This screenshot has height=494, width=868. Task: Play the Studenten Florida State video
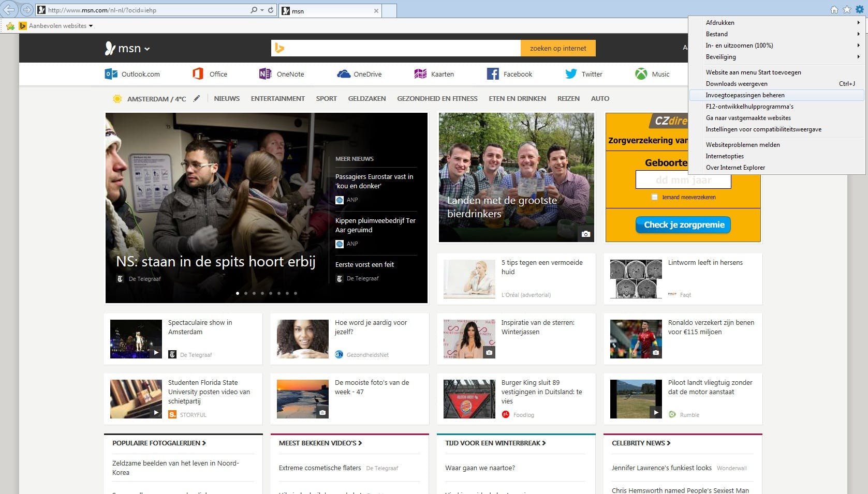(156, 413)
